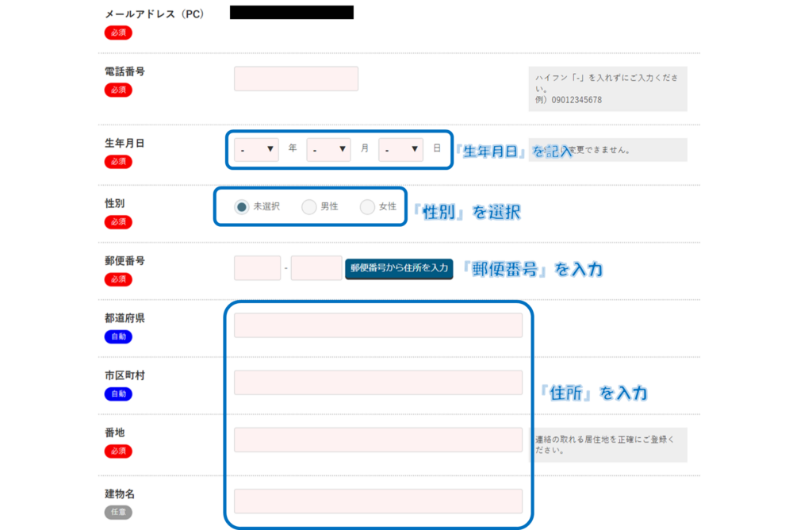Screen dimensions: 812x530
Task: Click the address hint beside 番地
Action: [607, 444]
